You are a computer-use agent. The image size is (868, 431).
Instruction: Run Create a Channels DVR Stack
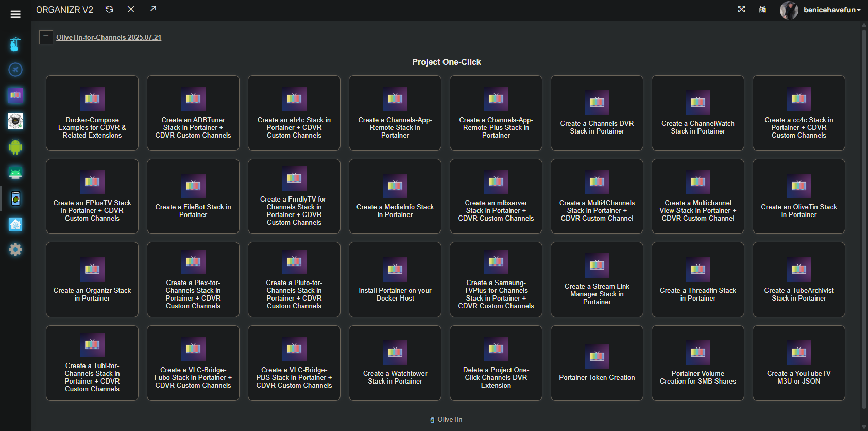pyautogui.click(x=597, y=113)
